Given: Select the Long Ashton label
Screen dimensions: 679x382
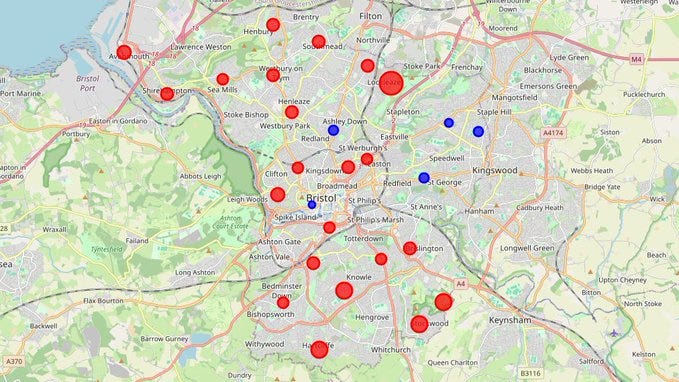Looking at the screenshot, I should (195, 272).
